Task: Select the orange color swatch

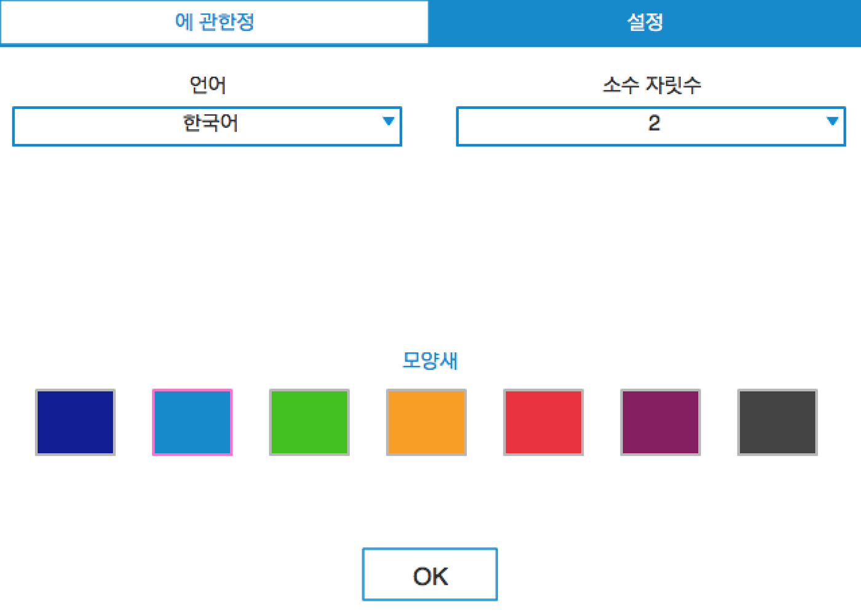Action: [426, 422]
